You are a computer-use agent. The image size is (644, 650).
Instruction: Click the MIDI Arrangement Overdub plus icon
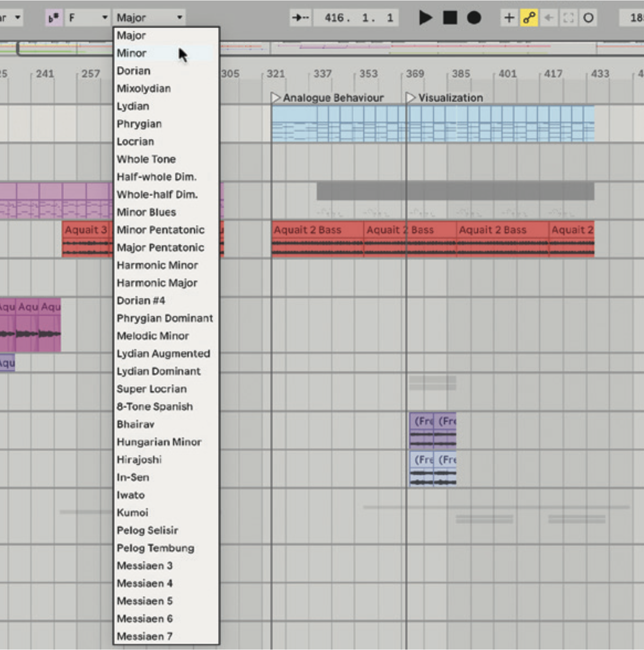tap(509, 17)
